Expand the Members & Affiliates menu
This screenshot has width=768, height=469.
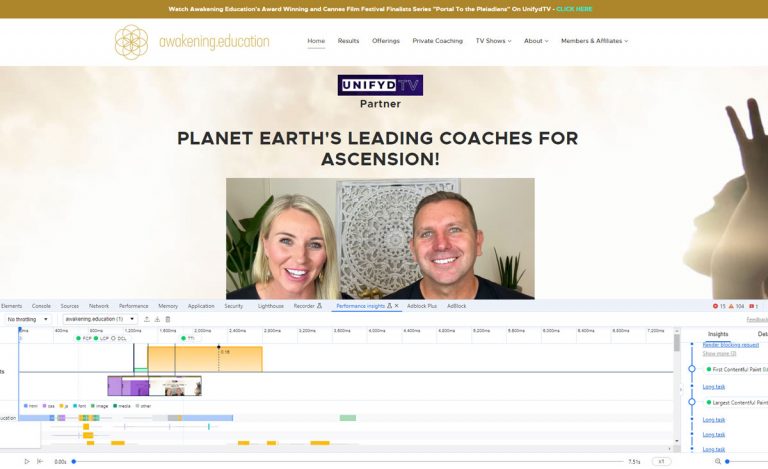594,41
